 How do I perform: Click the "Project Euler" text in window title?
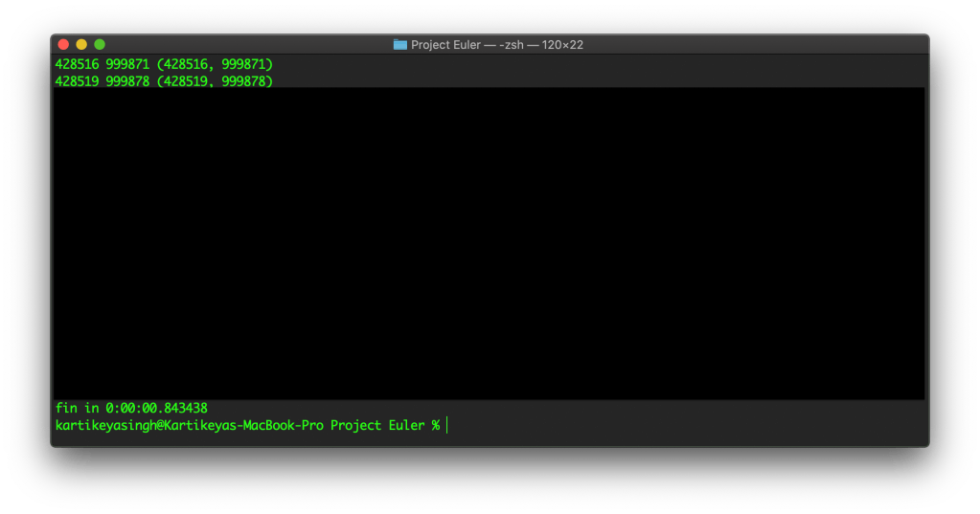448,45
